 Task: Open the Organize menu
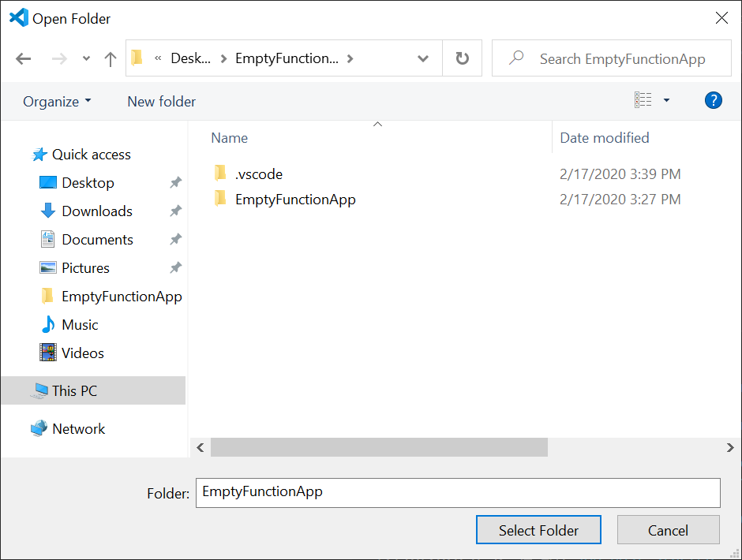(56, 101)
